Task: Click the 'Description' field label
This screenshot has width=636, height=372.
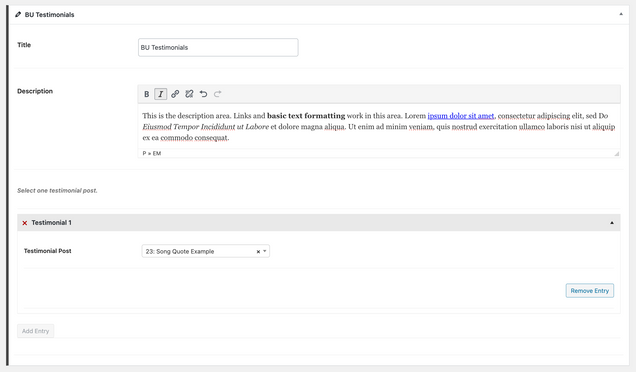Action: [35, 91]
